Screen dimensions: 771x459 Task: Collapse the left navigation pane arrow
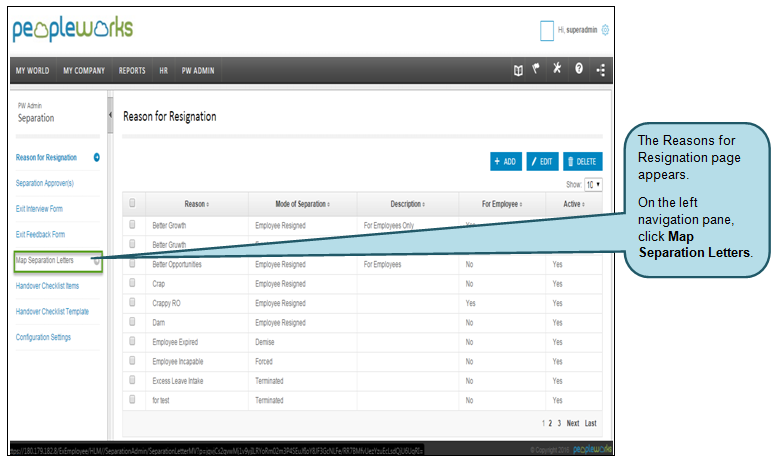(x=109, y=116)
